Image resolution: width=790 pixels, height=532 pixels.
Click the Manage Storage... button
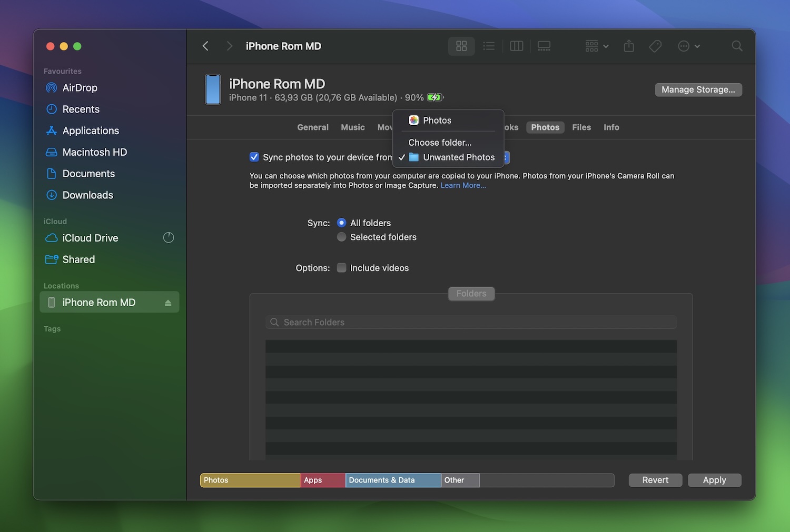[x=698, y=89]
